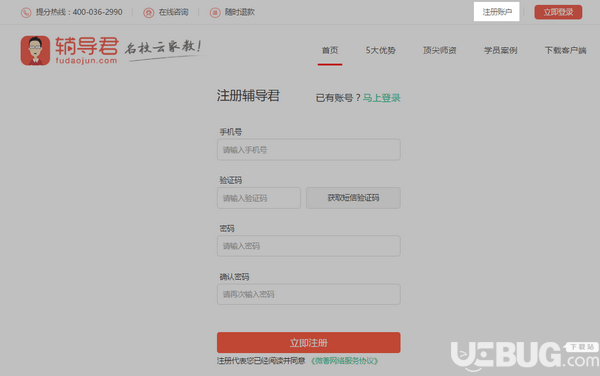This screenshot has width=600, height=376.
Task: Focus the 密码 password field
Action: coord(309,246)
